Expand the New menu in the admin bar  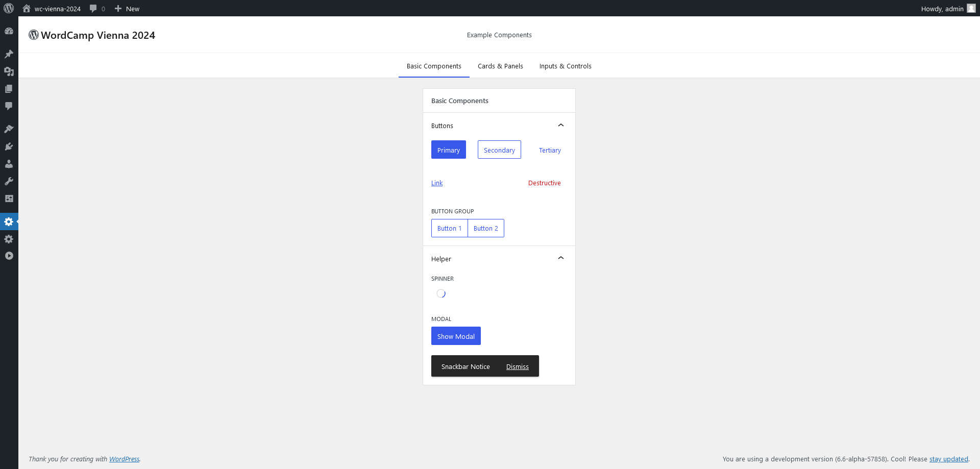[x=127, y=8]
